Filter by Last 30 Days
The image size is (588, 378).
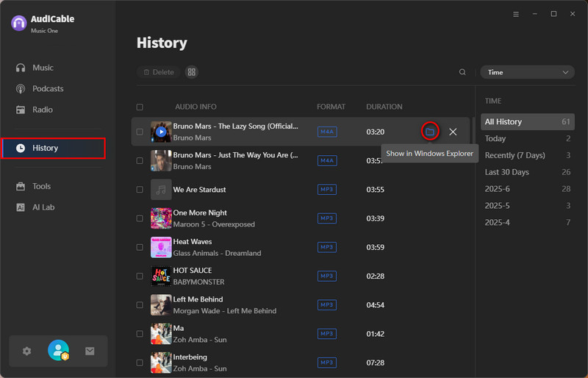pos(527,172)
